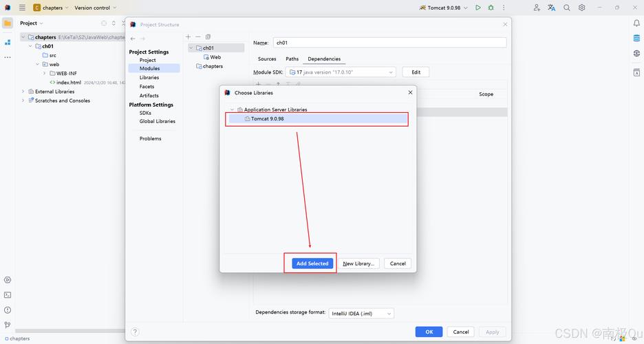Screen dimensions: 644x344
Task: Open the Module SDK dropdown
Action: (x=341, y=72)
